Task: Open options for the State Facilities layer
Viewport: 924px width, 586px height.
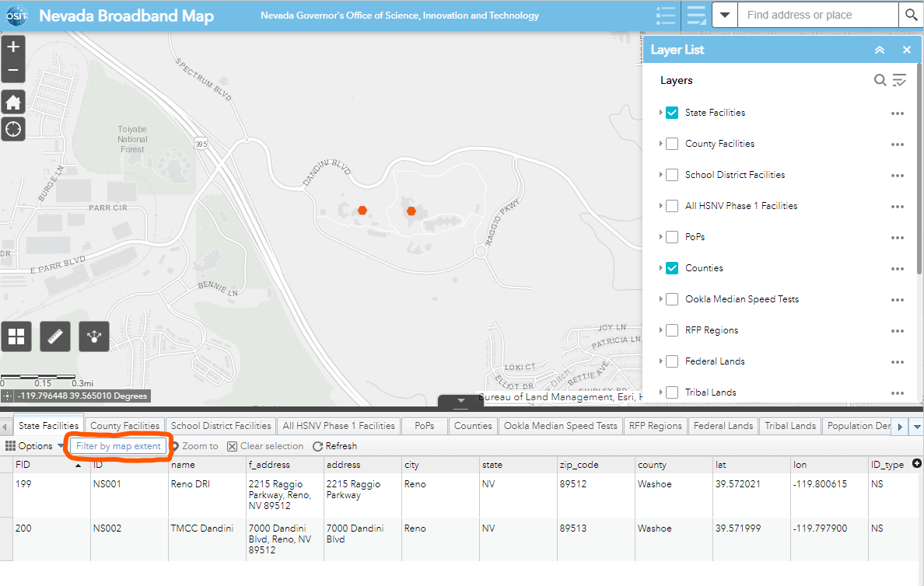Action: pos(898,113)
